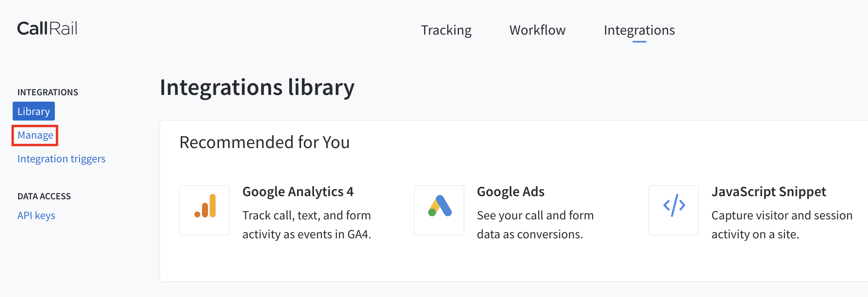This screenshot has width=868, height=297.
Task: Click the JavaScript Snippet code icon
Action: coord(673,210)
